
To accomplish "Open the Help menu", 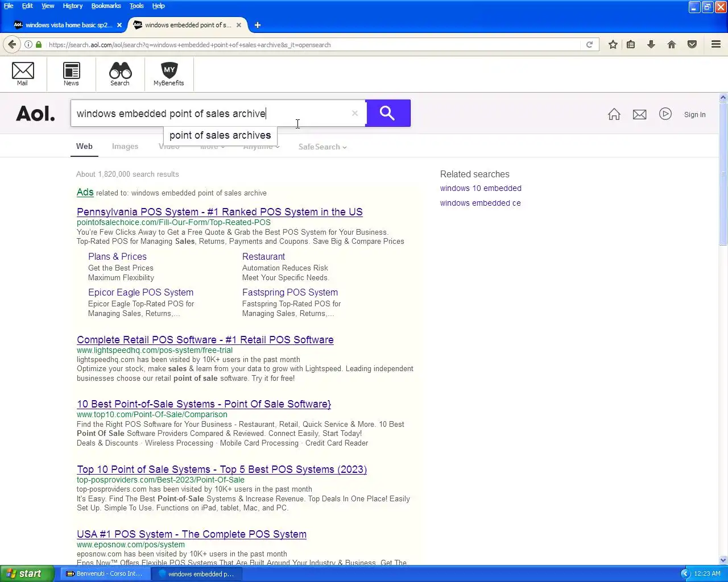I will point(159,6).
